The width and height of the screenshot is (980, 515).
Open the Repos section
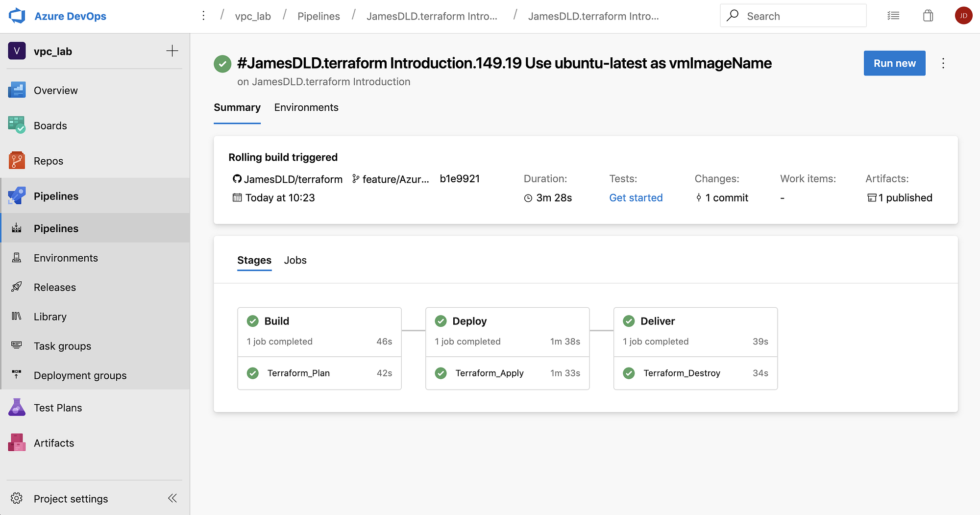click(48, 160)
